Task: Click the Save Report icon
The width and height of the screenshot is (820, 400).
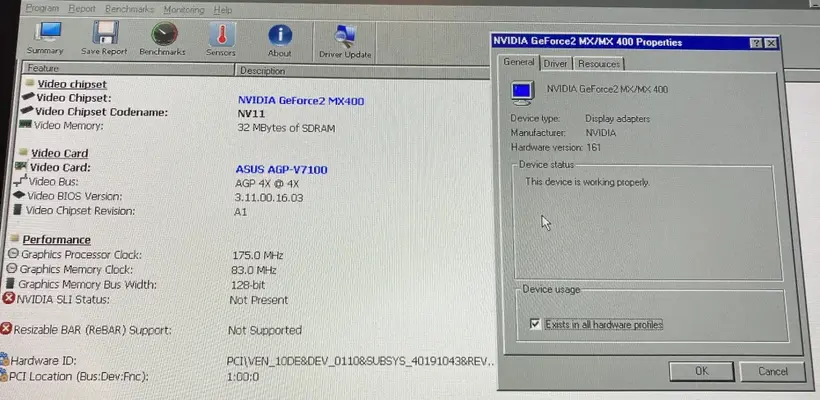Action: (103, 36)
